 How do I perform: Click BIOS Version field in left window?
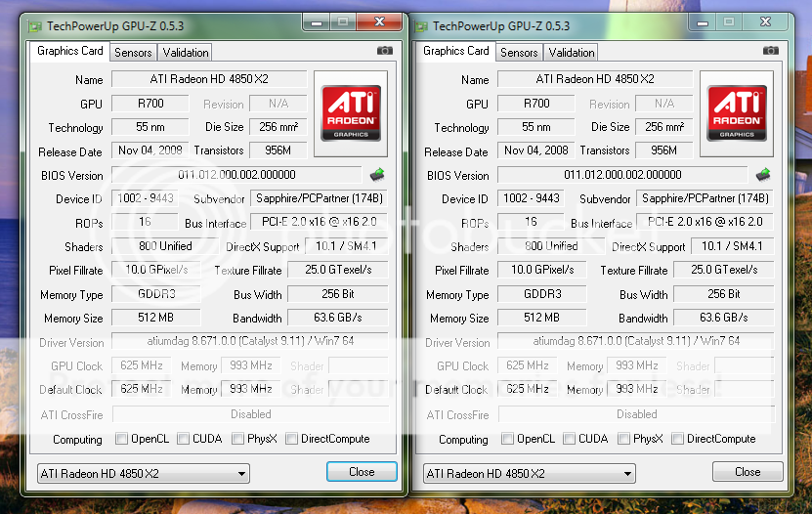[x=236, y=175]
